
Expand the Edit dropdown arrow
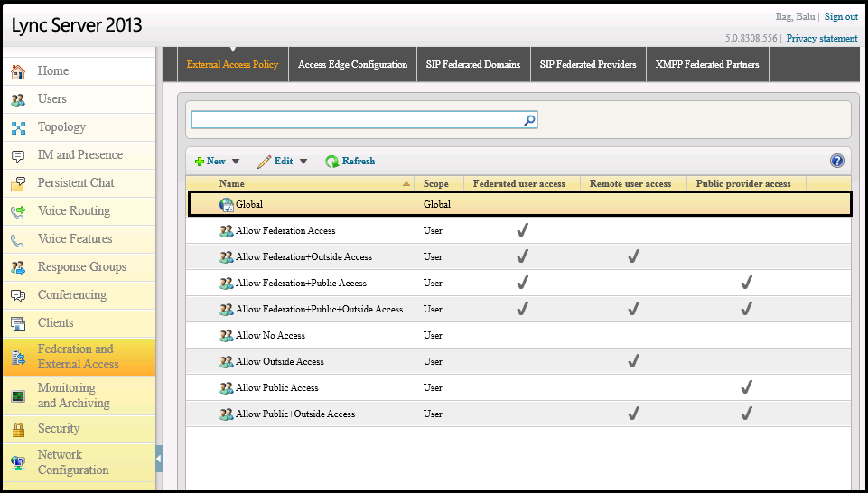tap(303, 162)
